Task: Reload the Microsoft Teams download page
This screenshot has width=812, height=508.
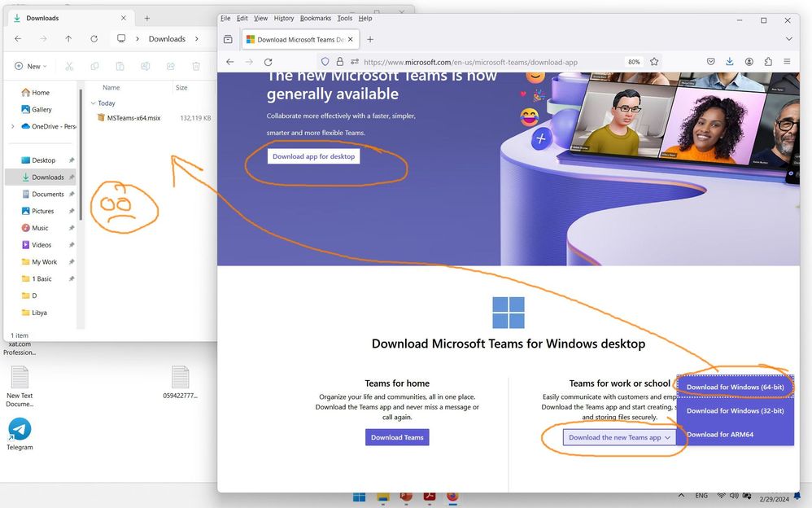Action: [268, 62]
